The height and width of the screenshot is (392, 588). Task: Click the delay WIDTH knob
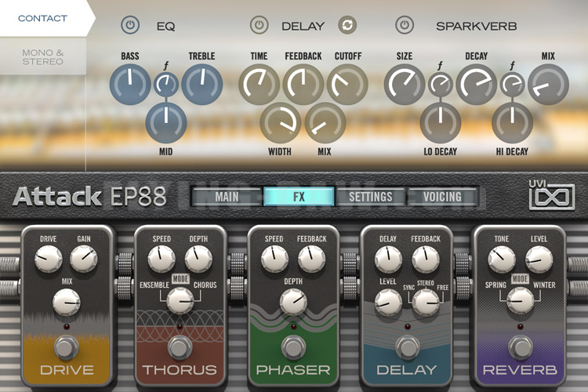[281, 122]
